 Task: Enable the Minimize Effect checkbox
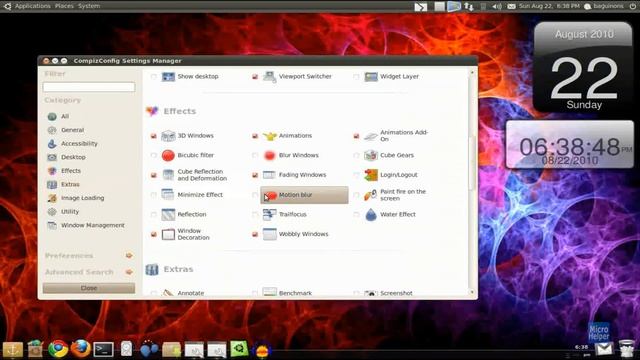(x=153, y=195)
